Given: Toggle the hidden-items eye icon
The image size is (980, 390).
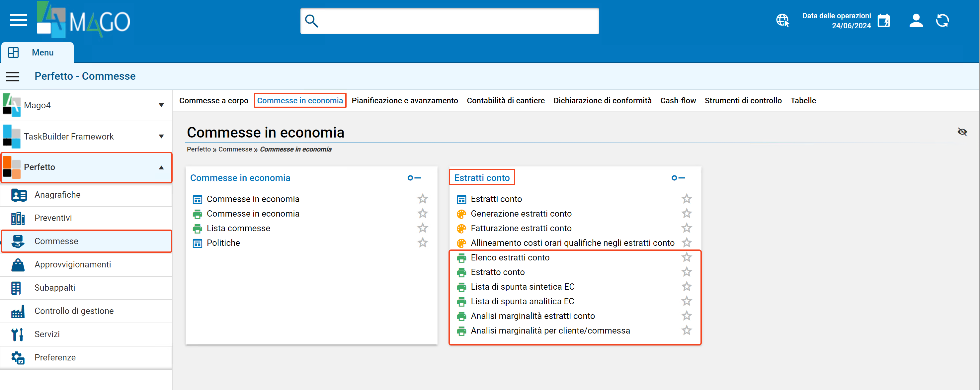Looking at the screenshot, I should click(x=962, y=132).
